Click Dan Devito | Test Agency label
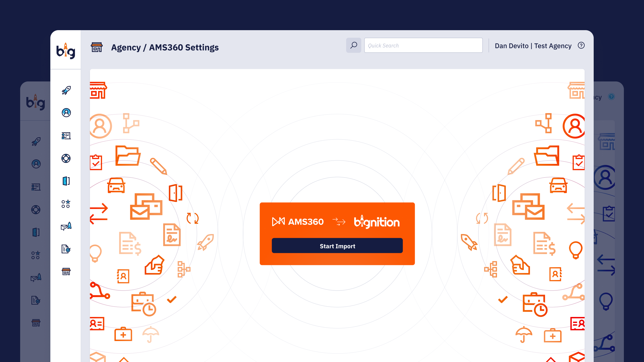The image size is (644, 362). 533,46
